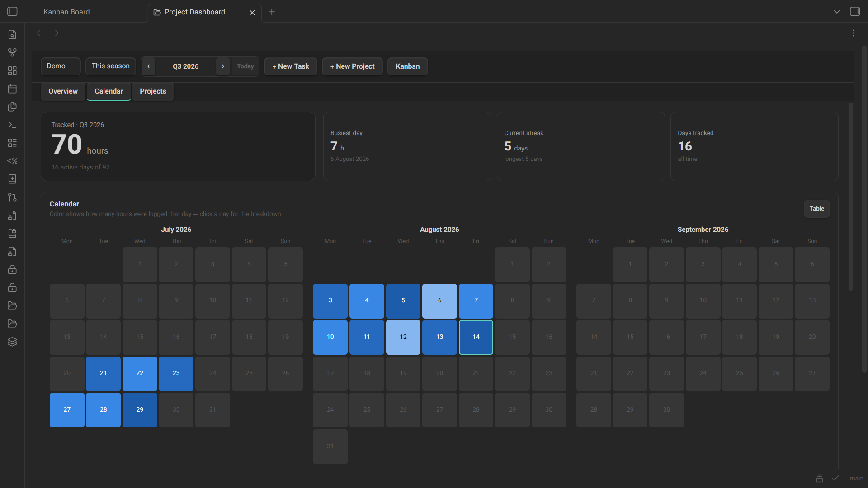Navigate forward with the right arrow
The image size is (868, 488).
(x=56, y=33)
